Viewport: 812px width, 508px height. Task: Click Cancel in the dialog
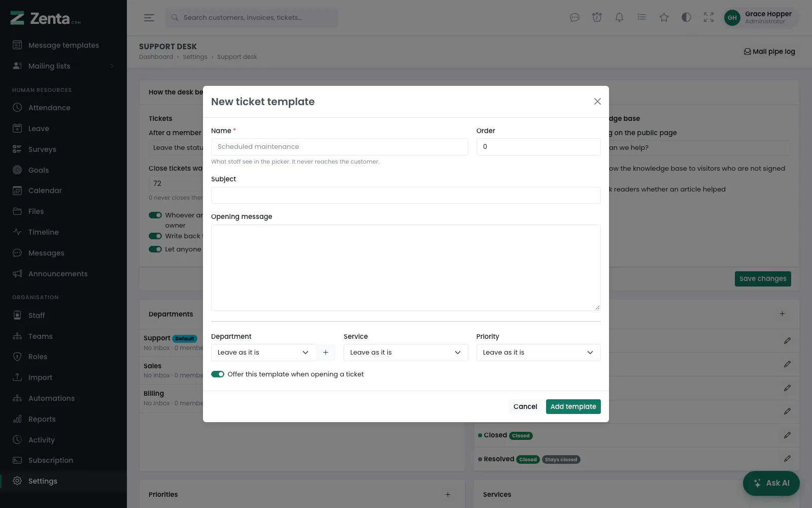pos(525,406)
